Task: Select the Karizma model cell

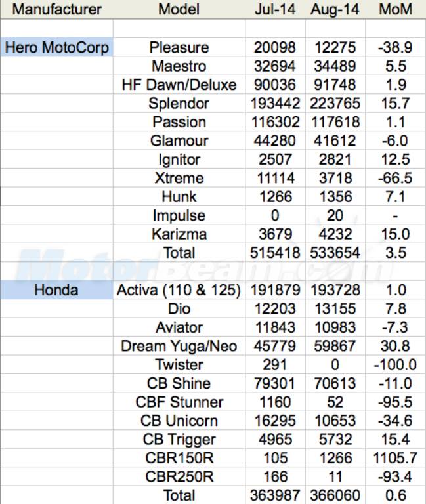Action: click(x=179, y=234)
